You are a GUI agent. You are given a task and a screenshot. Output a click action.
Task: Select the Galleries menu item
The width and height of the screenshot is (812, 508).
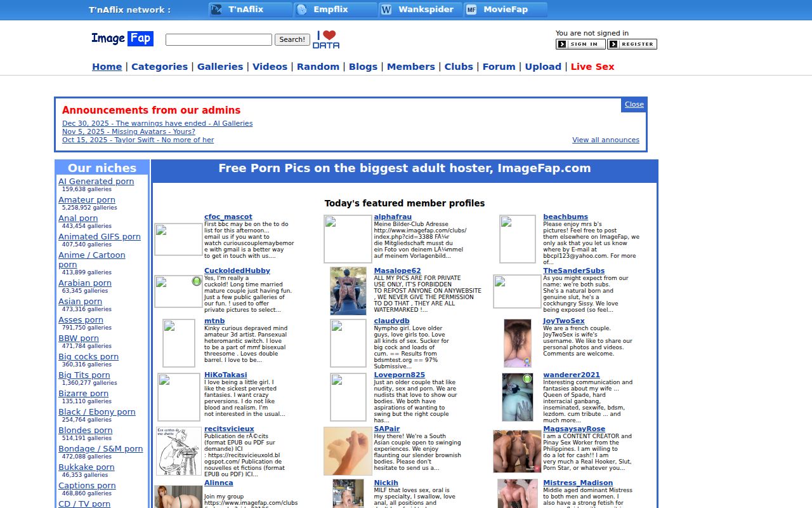click(220, 67)
